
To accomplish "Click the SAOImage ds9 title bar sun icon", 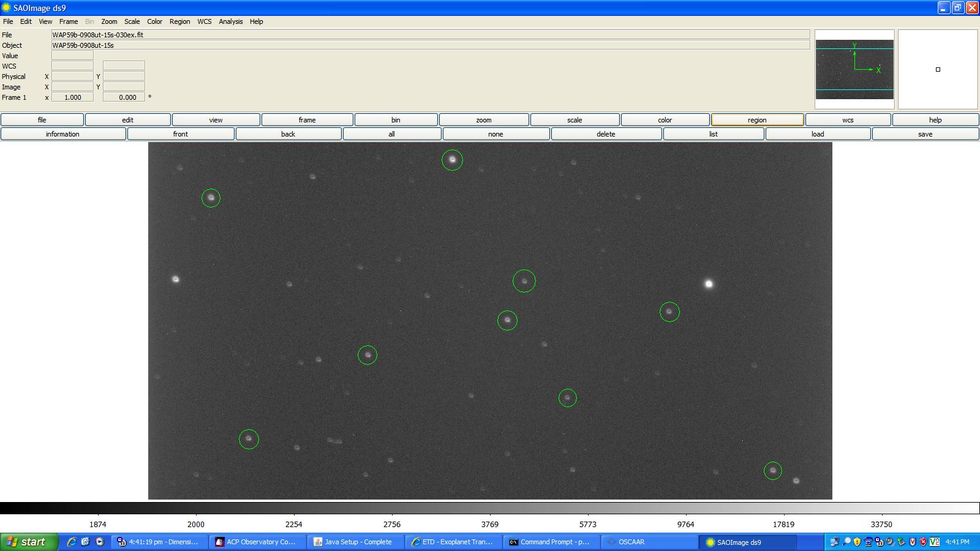I will pos(7,8).
